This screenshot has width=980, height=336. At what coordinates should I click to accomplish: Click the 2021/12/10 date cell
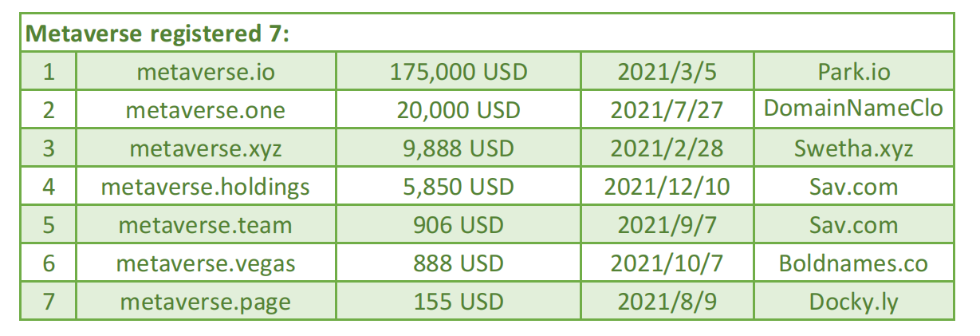(x=666, y=186)
